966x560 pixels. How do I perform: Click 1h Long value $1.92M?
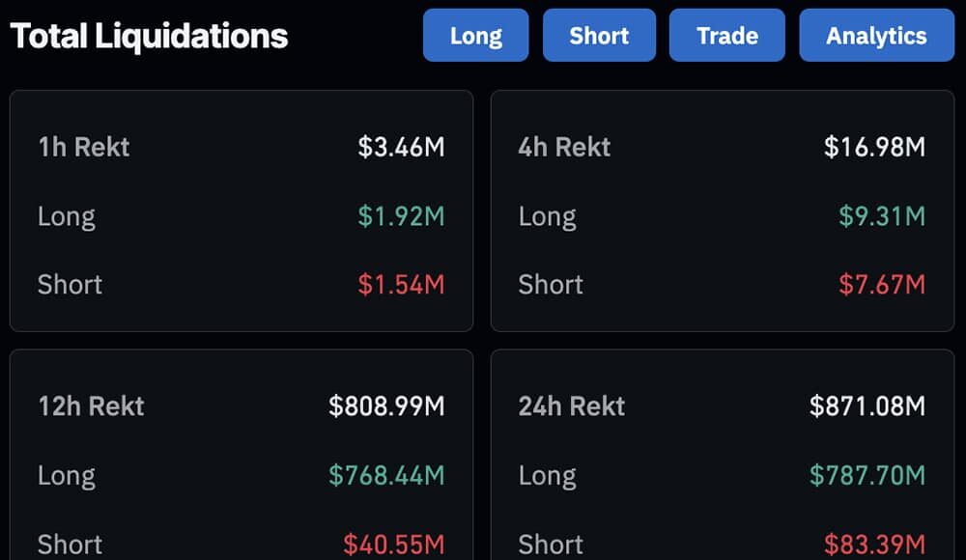tap(401, 216)
